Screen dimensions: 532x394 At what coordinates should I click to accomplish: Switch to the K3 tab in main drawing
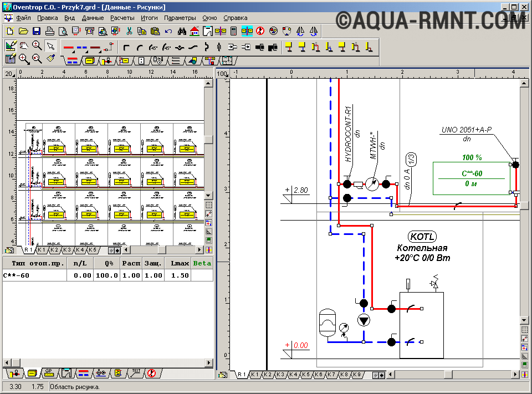[280, 375]
